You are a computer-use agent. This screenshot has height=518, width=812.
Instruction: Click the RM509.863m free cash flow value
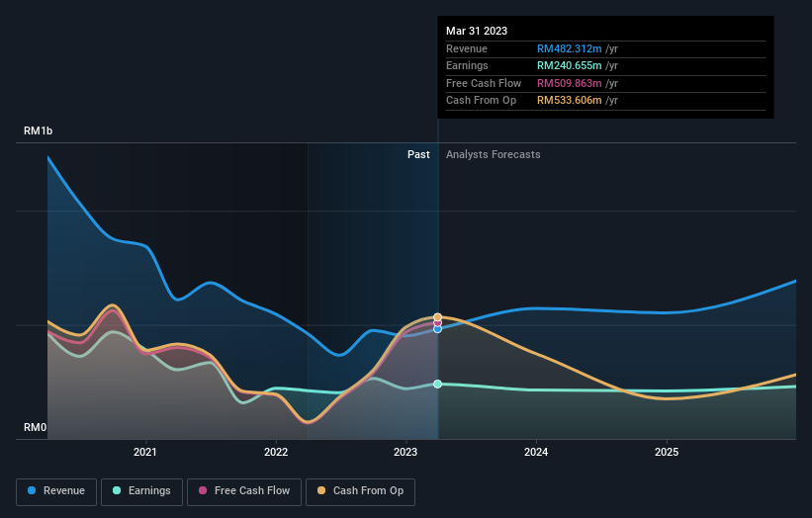(x=569, y=83)
